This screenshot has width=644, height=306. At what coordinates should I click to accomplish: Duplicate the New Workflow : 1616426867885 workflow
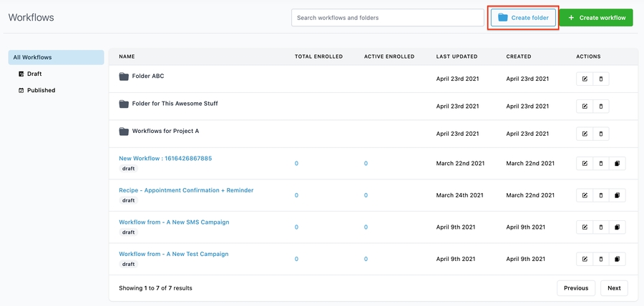(617, 164)
